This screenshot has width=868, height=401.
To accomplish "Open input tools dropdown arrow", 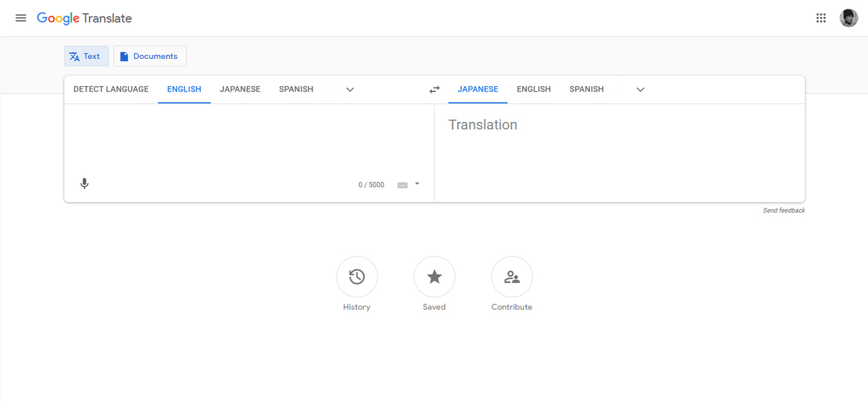I will 417,184.
